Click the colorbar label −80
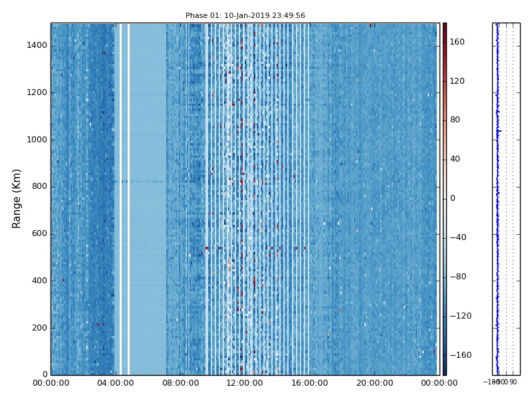The width and height of the screenshot is (532, 399). (x=458, y=277)
